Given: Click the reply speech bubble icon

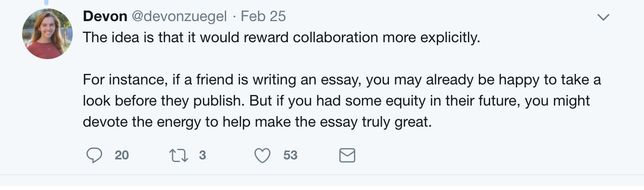Looking at the screenshot, I should (x=93, y=155).
